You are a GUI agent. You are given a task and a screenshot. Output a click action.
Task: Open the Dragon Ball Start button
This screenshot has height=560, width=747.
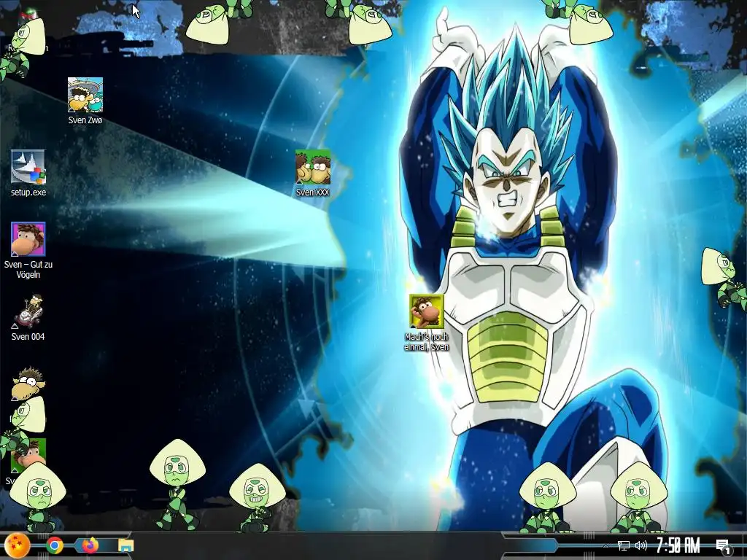coord(18,545)
